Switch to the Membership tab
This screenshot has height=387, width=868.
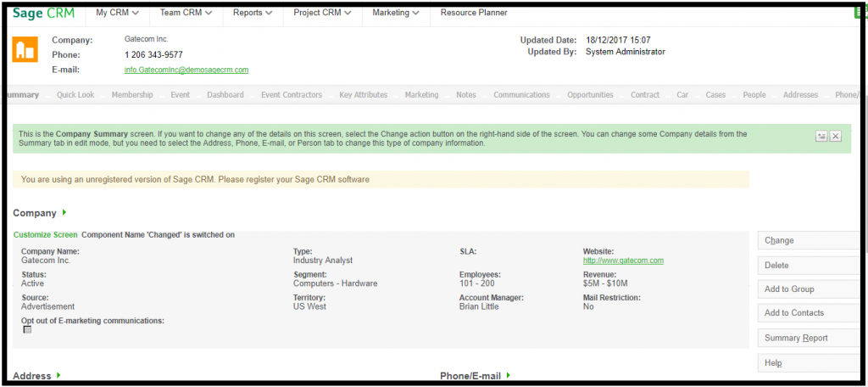132,95
